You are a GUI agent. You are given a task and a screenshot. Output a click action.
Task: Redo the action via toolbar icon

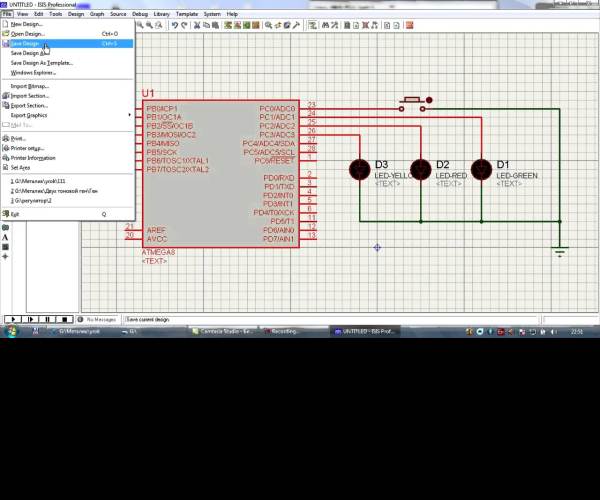coord(184,25)
